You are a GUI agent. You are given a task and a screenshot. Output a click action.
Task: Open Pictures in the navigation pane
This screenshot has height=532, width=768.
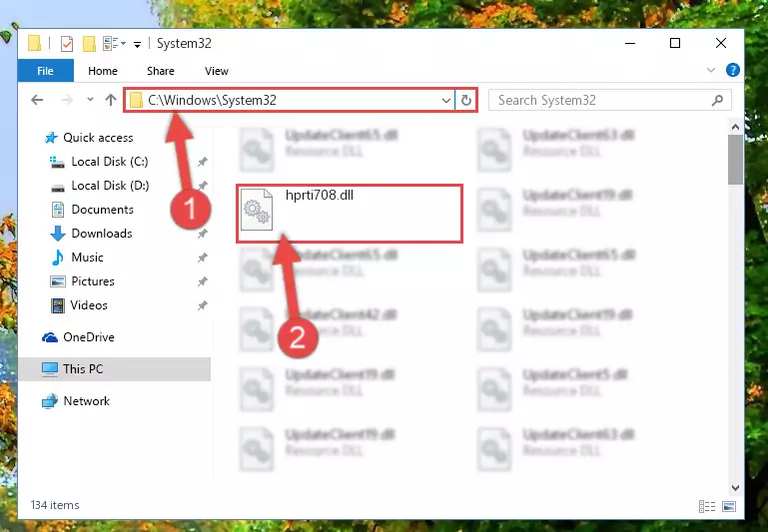93,281
